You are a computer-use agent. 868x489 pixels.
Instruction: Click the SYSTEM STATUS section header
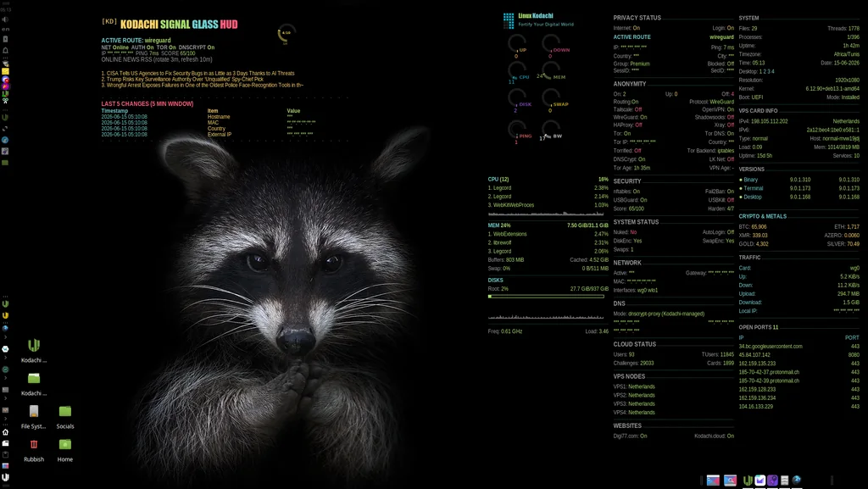[x=636, y=222]
